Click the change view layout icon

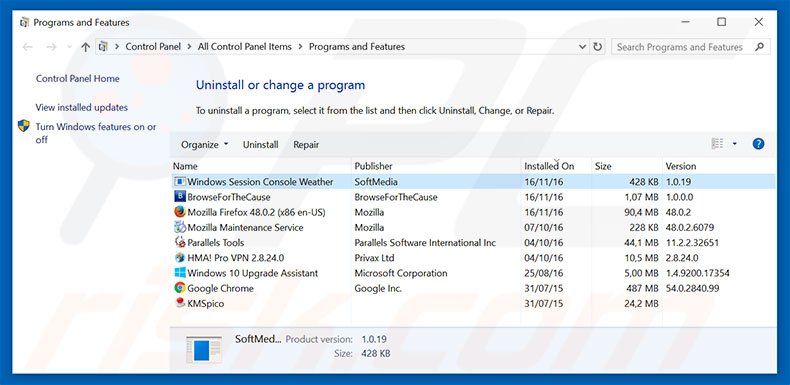click(x=717, y=144)
